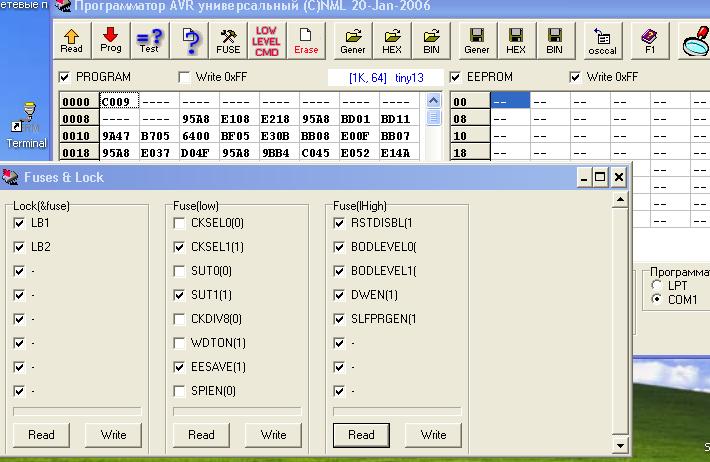Select the LPT port radio button
The height and width of the screenshot is (462, 710).
[657, 286]
